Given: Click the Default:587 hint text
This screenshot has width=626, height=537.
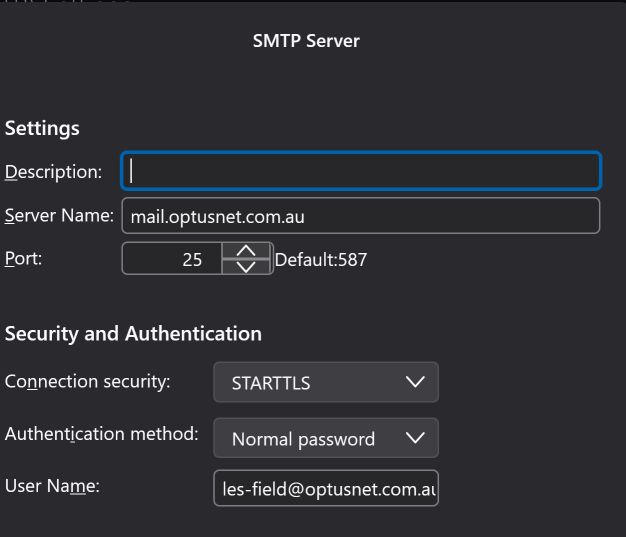Looking at the screenshot, I should pos(321,260).
